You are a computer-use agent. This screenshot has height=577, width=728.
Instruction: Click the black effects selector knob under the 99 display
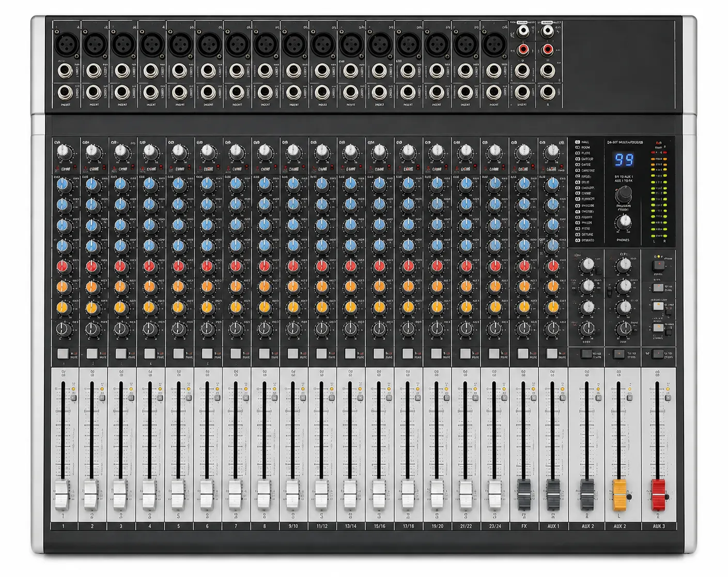pyautogui.click(x=624, y=195)
